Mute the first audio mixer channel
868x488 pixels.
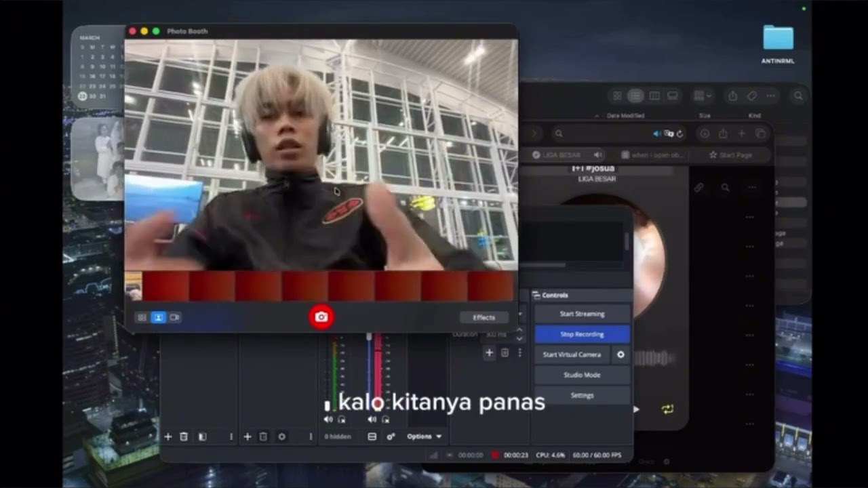[x=329, y=420]
